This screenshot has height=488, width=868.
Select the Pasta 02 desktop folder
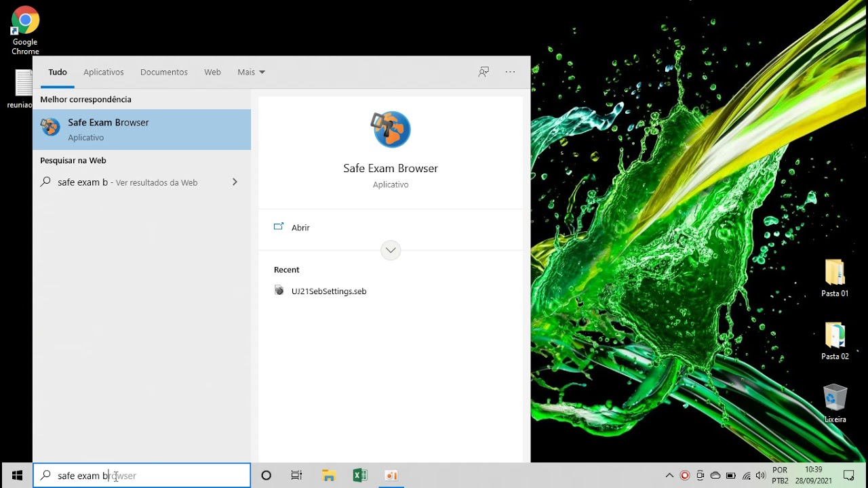[x=835, y=341]
